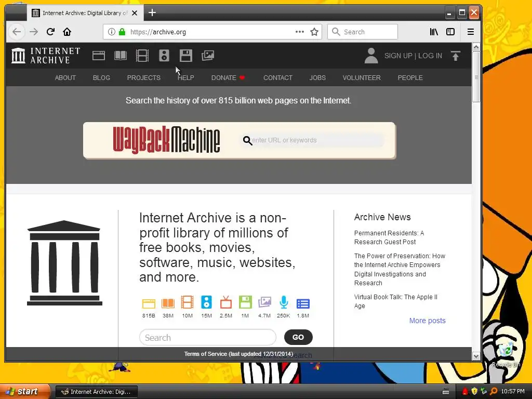This screenshot has width=532, height=399.
Task: Open 'Permanent Residents: A Research Guest Post'
Action: pos(389,237)
